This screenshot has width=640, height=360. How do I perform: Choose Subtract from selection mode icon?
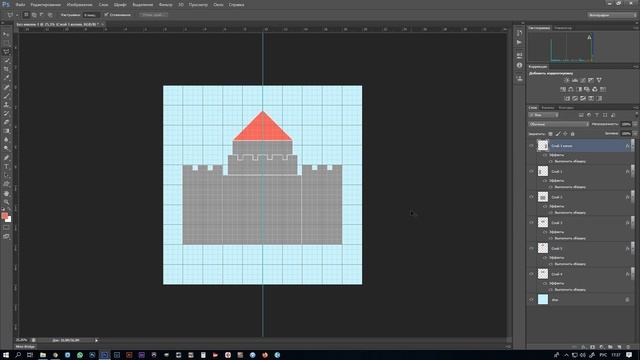tap(42, 15)
